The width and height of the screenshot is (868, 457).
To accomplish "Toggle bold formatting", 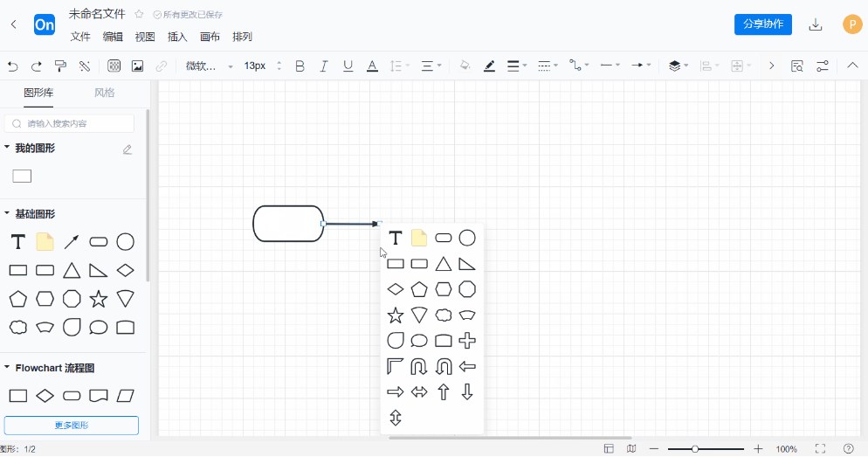I will point(300,66).
